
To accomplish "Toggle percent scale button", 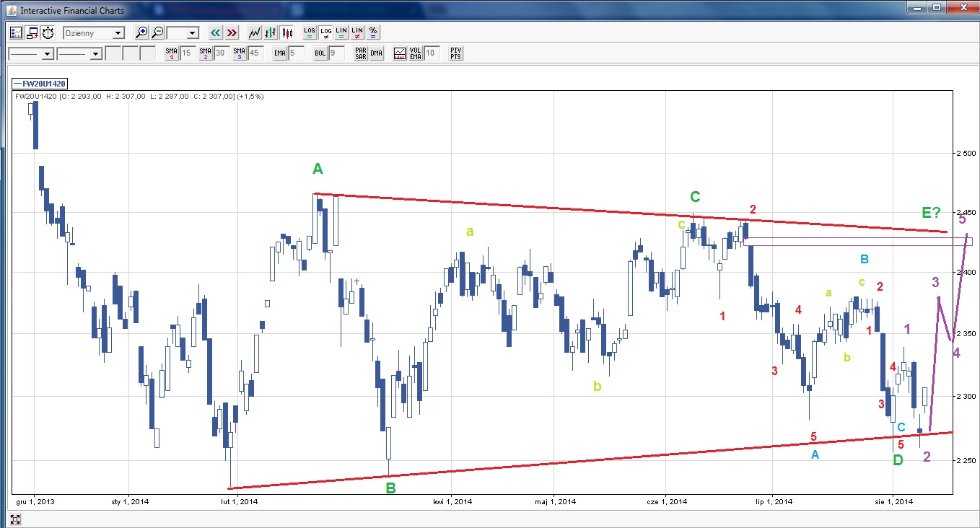I will coord(373,32).
